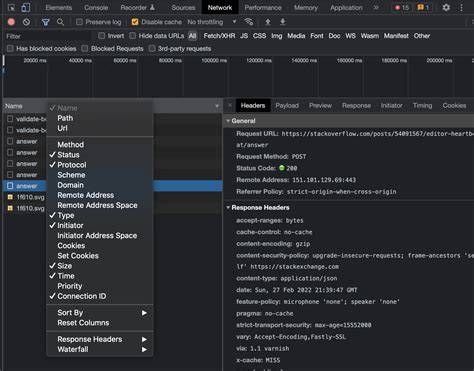Filter by Fetch/XHR

click(219, 36)
